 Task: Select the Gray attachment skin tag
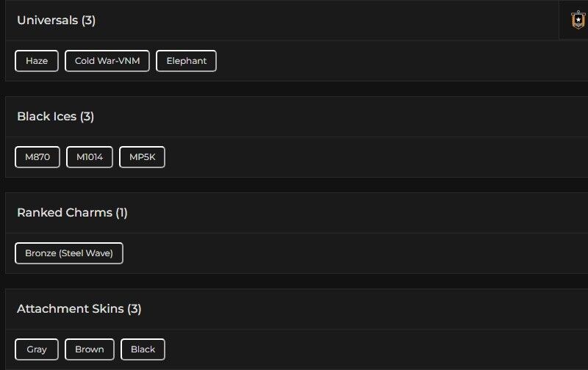tap(37, 349)
